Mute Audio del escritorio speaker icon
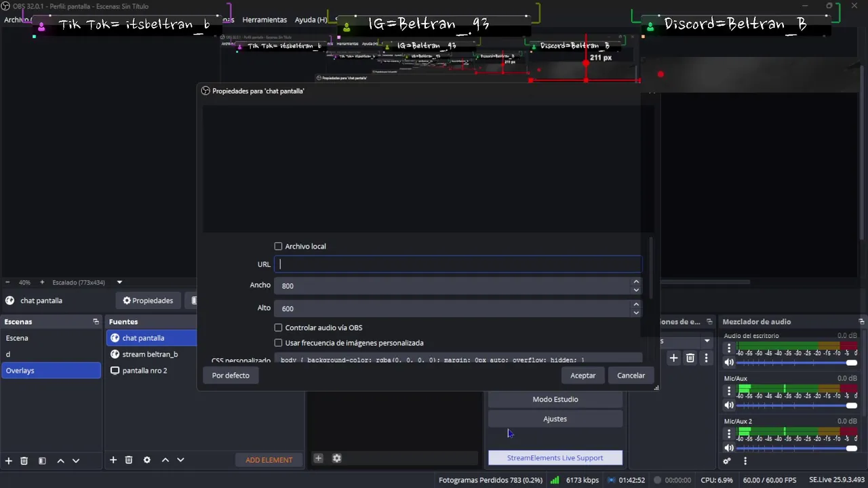Screen dimensions: 868x488 (729, 363)
